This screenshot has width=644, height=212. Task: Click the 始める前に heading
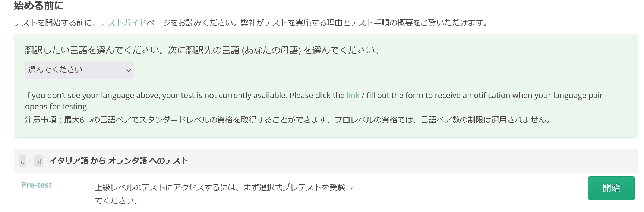point(39,6)
